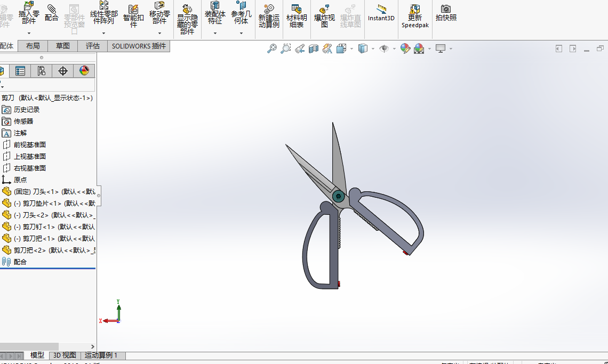Select (固定) 刀头<1> component
Viewport: 608px width, 364px height.
pyautogui.click(x=49, y=191)
